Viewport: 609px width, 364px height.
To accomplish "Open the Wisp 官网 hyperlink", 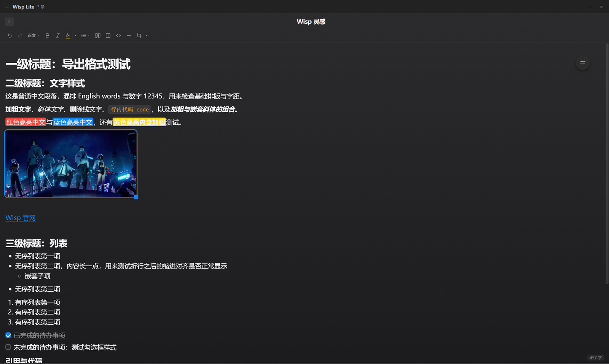I will click(21, 218).
